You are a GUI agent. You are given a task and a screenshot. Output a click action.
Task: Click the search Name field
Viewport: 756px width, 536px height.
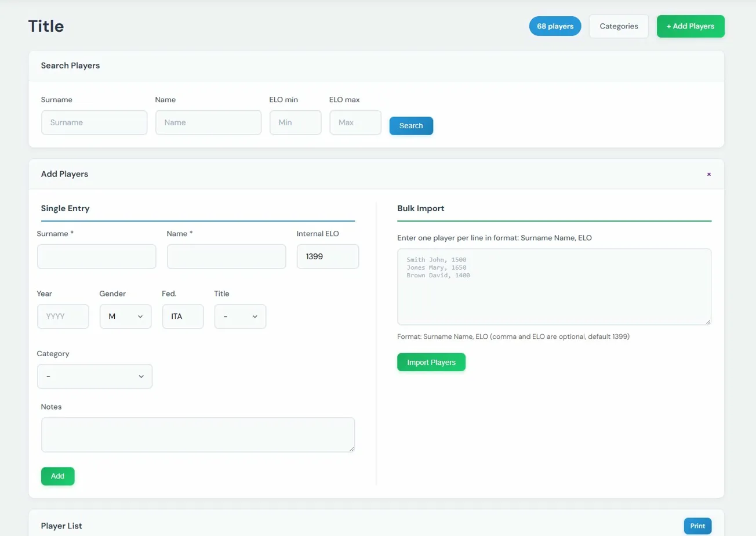coord(208,122)
